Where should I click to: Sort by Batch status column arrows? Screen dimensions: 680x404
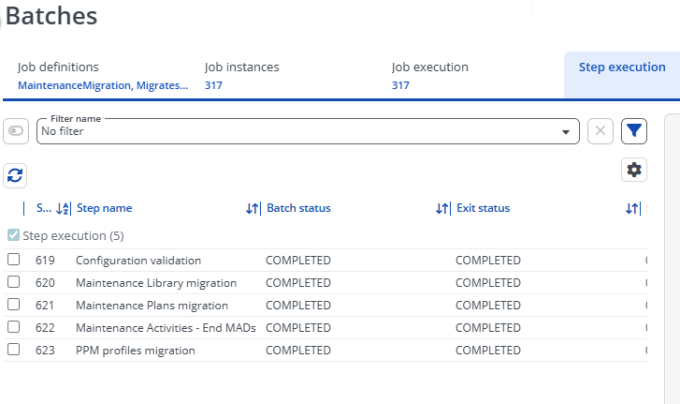(442, 209)
